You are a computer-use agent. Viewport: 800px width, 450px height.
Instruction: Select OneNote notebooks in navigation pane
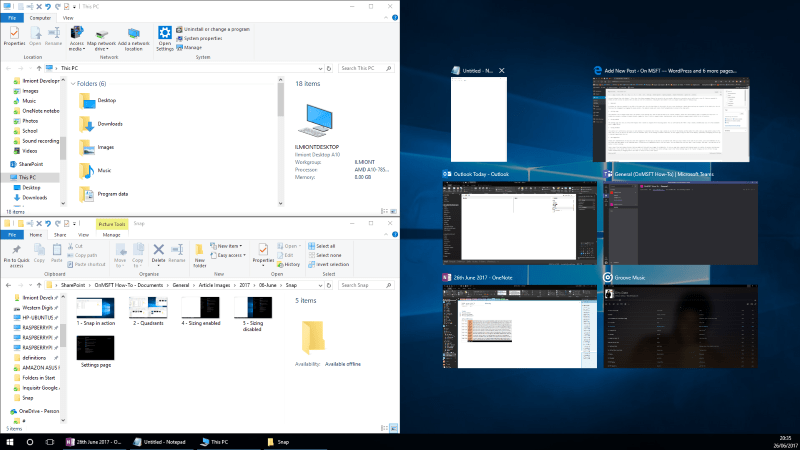pos(36,111)
